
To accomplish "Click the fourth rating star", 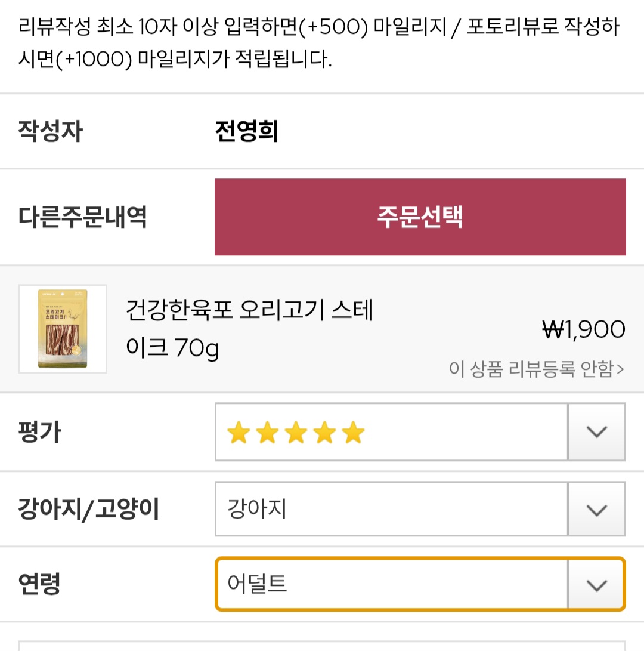I will [x=324, y=432].
